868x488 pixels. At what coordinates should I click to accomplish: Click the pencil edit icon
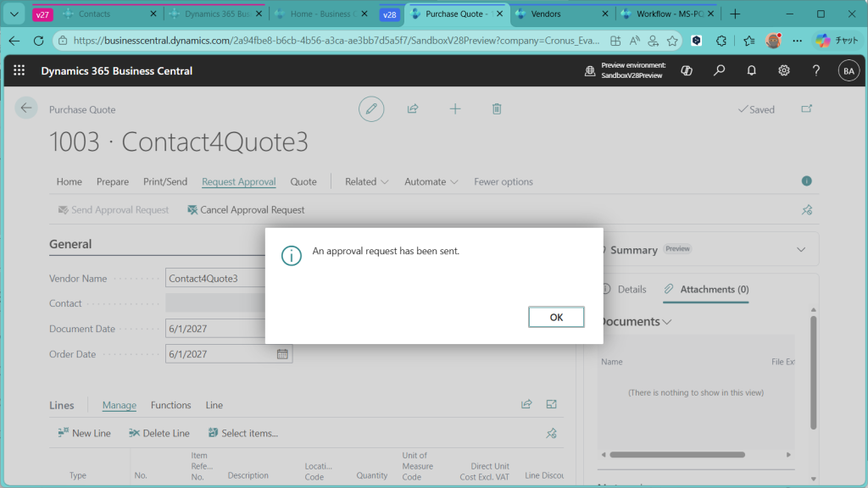click(x=370, y=108)
